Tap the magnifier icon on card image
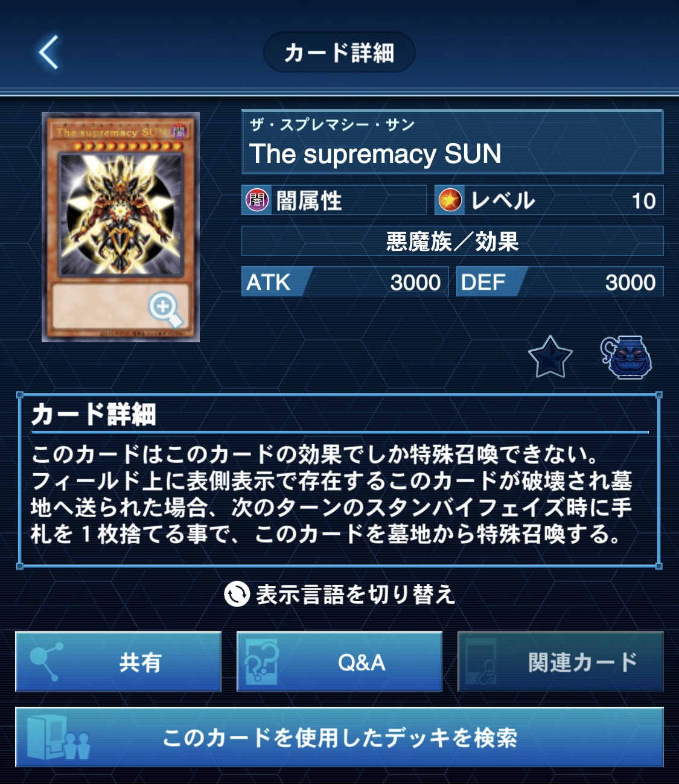This screenshot has height=784, width=679. tap(165, 310)
